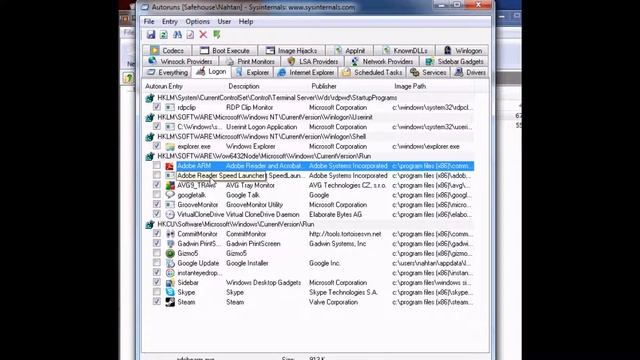Click the CommitMonitor entry icon

(x=170, y=234)
